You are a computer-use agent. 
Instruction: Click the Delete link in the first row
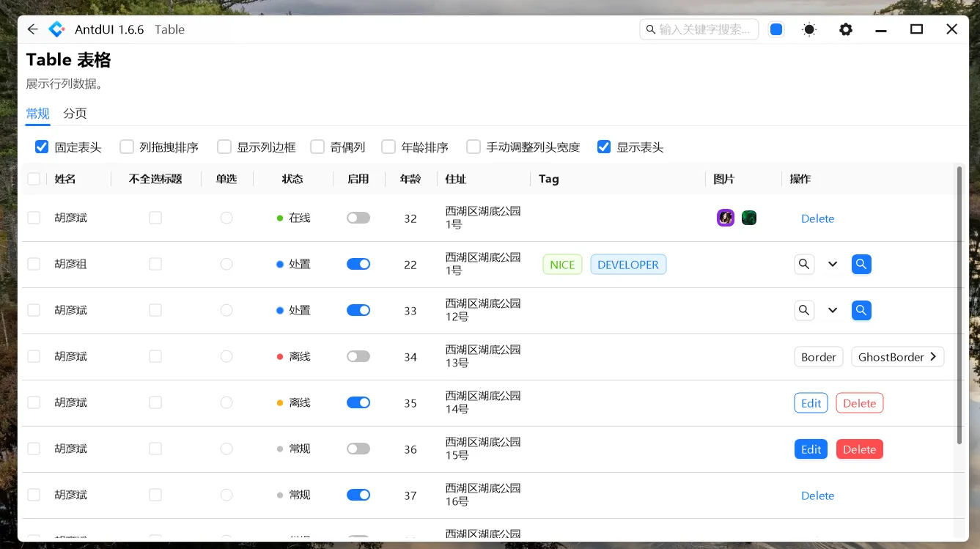(817, 218)
